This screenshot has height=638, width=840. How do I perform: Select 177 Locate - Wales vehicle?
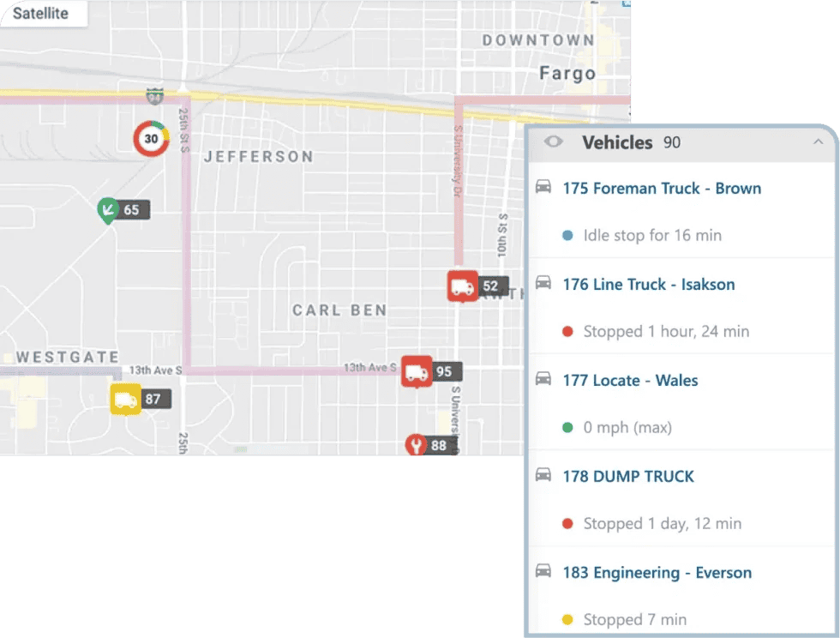click(630, 381)
